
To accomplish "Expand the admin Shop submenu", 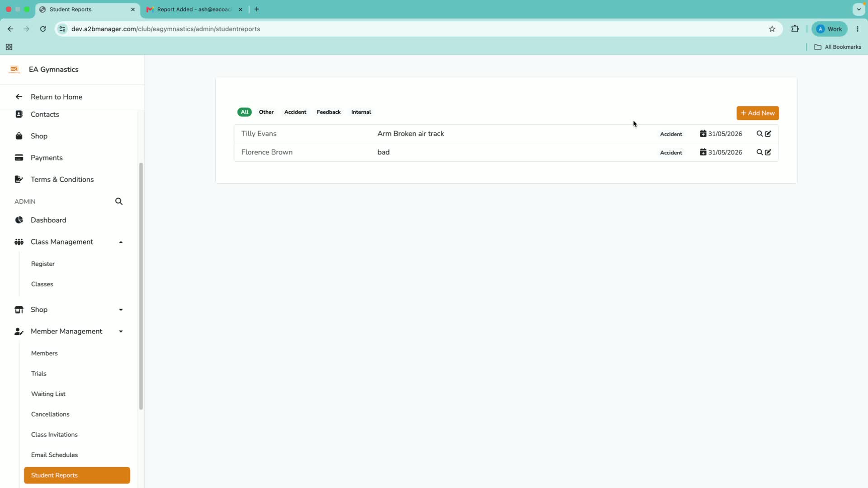I will [121, 310].
